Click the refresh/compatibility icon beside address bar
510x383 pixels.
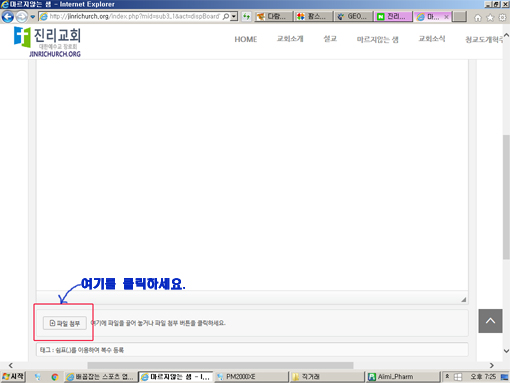(246, 16)
